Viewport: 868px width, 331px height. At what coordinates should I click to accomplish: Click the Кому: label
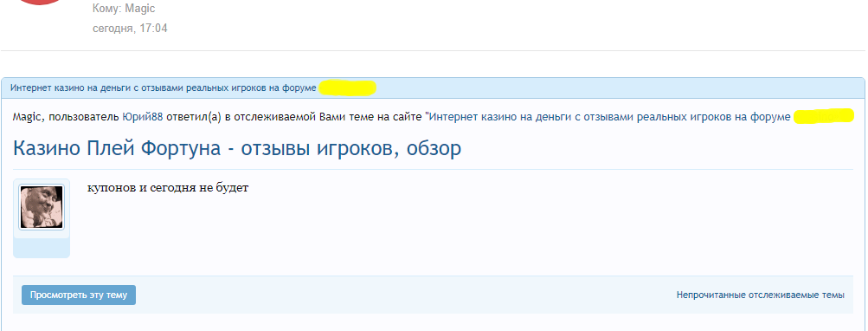click(107, 9)
